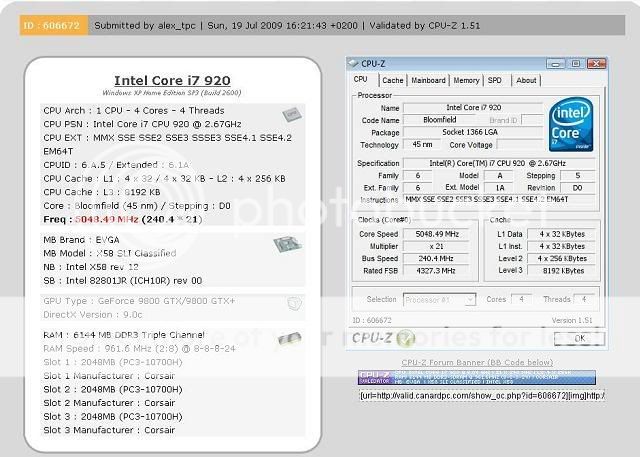Open the Memory tab

(x=467, y=80)
